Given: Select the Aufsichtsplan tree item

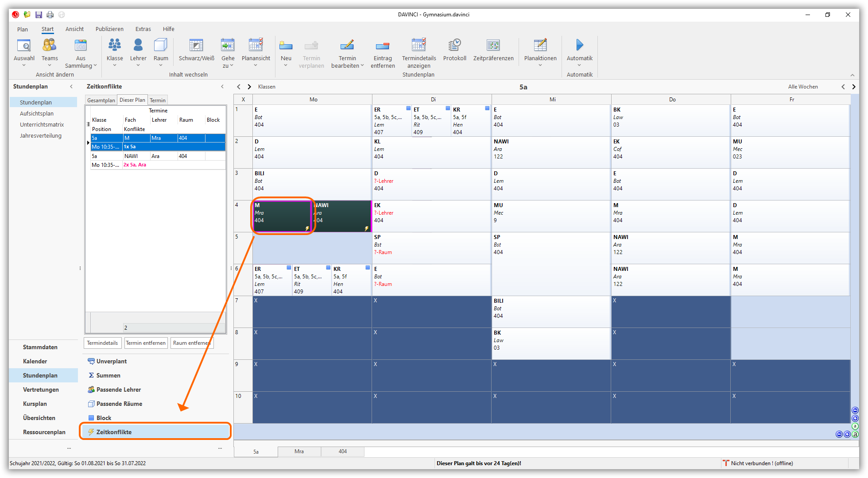Looking at the screenshot, I should (x=37, y=113).
